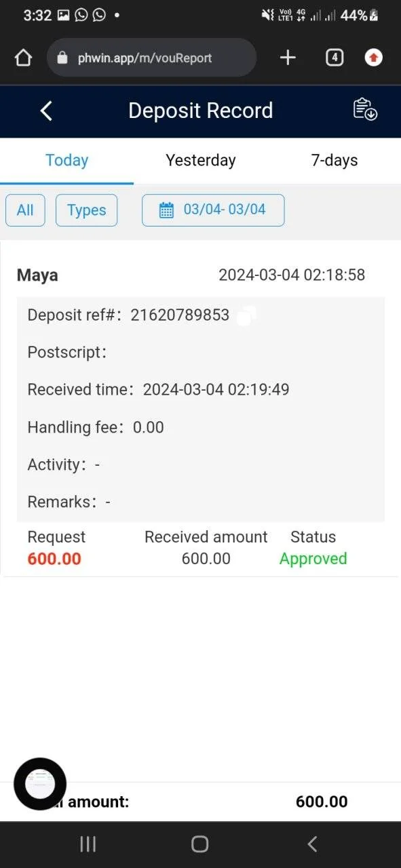Switch to the 7-days tab
The height and width of the screenshot is (868, 401).
tap(334, 161)
